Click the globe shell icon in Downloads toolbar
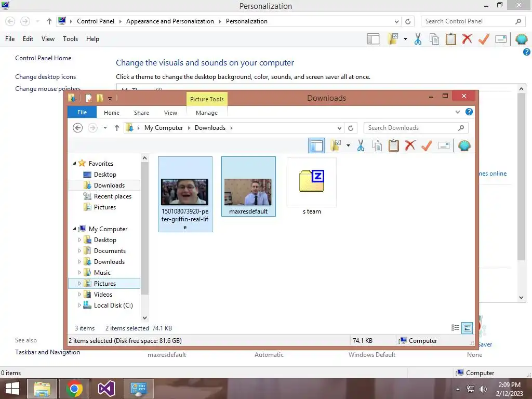This screenshot has width=532, height=399. pyautogui.click(x=464, y=146)
